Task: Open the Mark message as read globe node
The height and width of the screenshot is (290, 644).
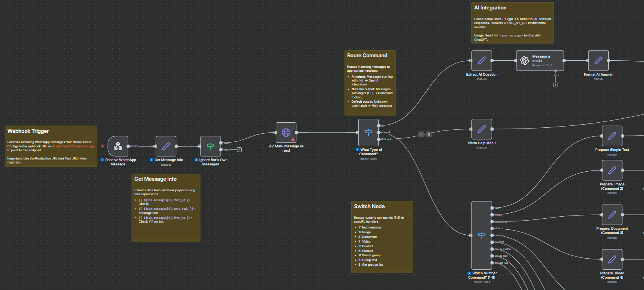Action: click(x=286, y=132)
